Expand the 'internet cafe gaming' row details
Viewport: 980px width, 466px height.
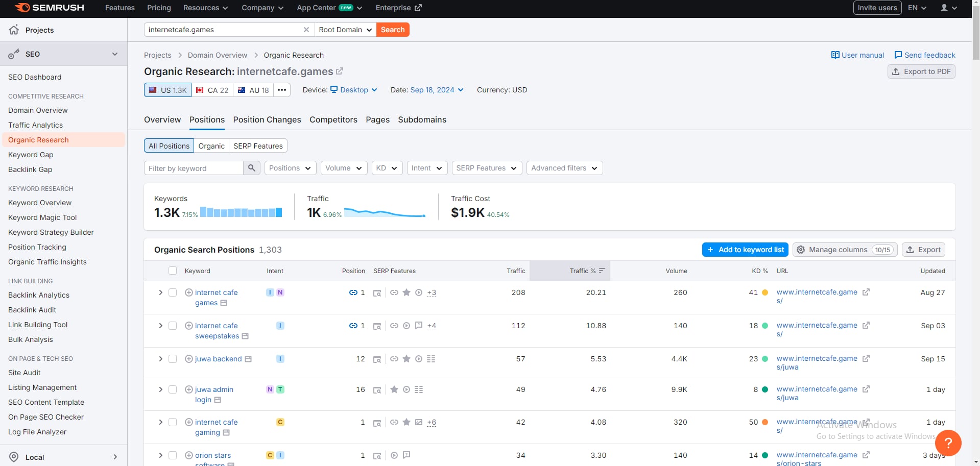[160, 422]
